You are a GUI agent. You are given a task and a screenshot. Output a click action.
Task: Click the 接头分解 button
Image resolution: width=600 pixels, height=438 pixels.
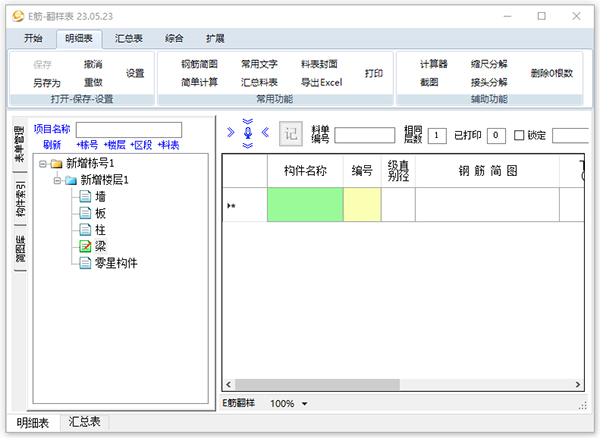point(489,83)
